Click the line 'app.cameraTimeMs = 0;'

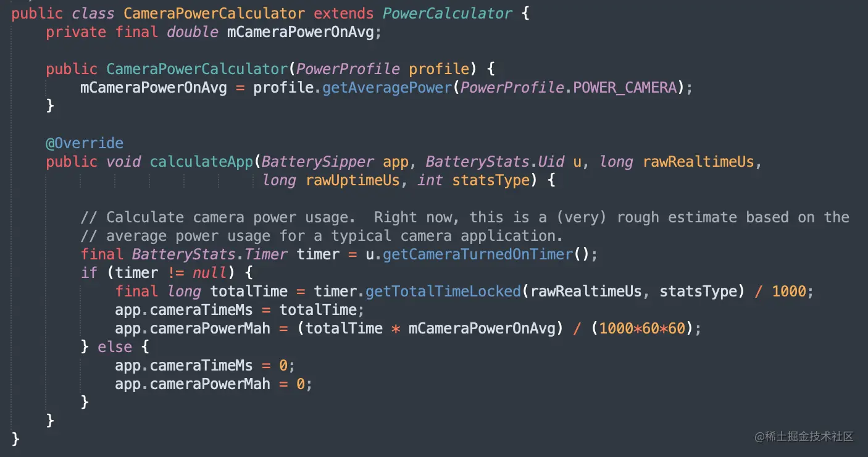pos(206,366)
